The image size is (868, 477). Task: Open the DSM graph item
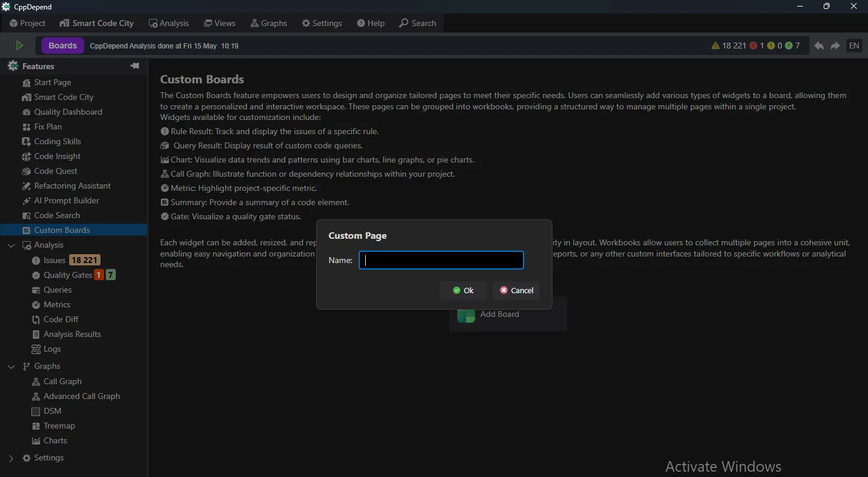pyautogui.click(x=46, y=411)
